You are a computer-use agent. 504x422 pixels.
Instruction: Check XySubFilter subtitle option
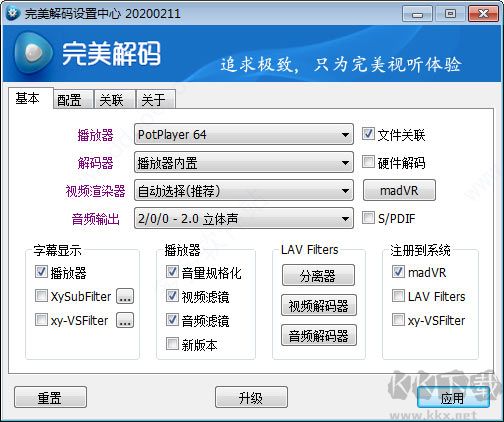click(41, 296)
